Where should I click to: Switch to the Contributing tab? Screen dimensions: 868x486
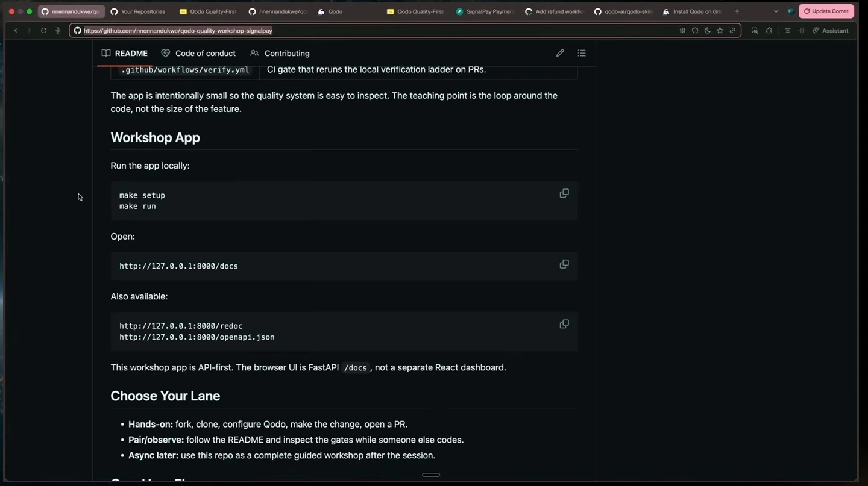(280, 53)
